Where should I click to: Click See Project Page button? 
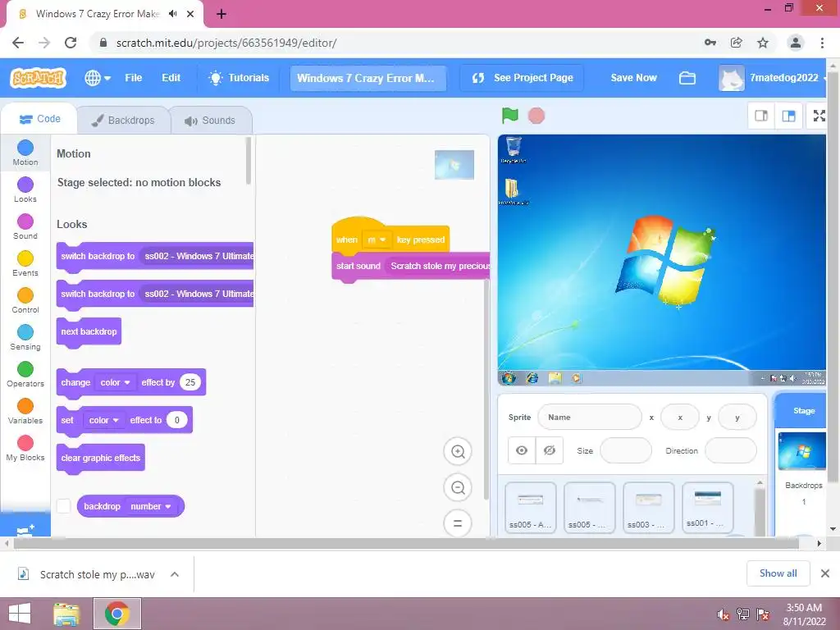(x=523, y=78)
